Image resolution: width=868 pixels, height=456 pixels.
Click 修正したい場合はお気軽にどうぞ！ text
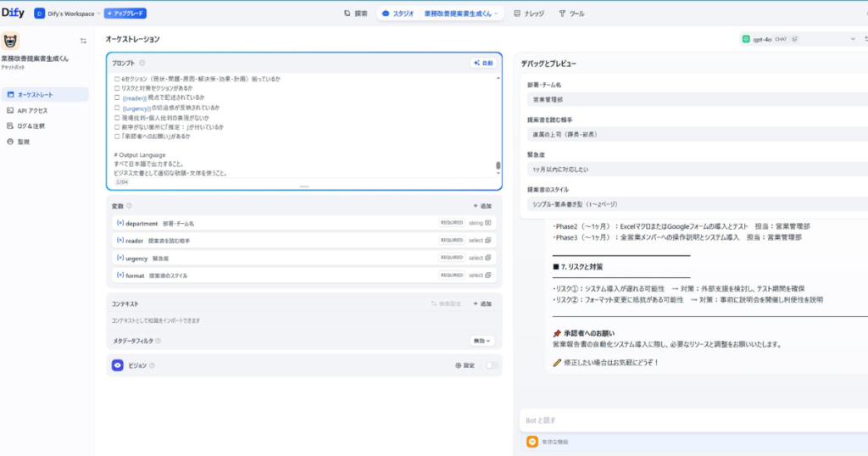click(x=611, y=363)
